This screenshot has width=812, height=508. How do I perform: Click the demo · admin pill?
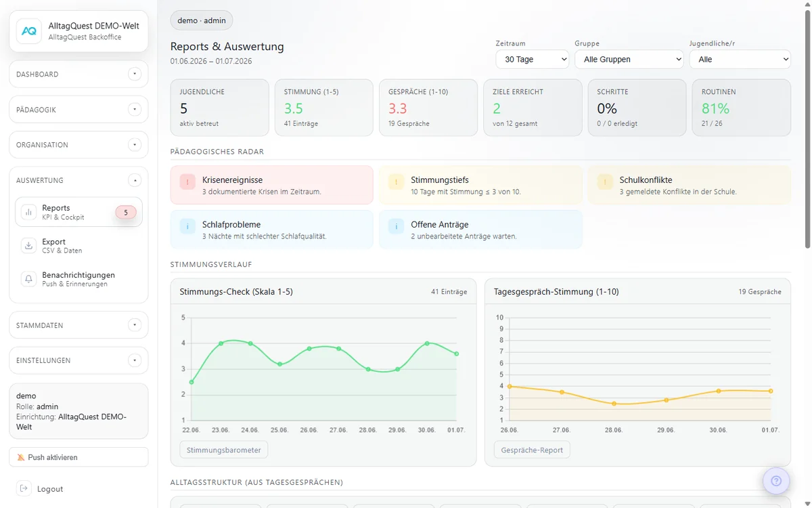202,20
